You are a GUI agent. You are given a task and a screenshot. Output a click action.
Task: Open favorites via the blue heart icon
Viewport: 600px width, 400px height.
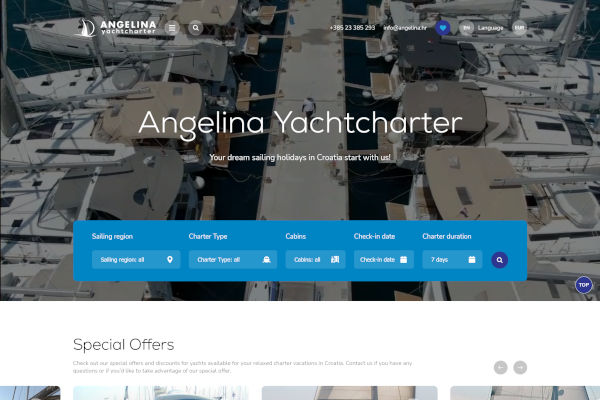pos(443,28)
